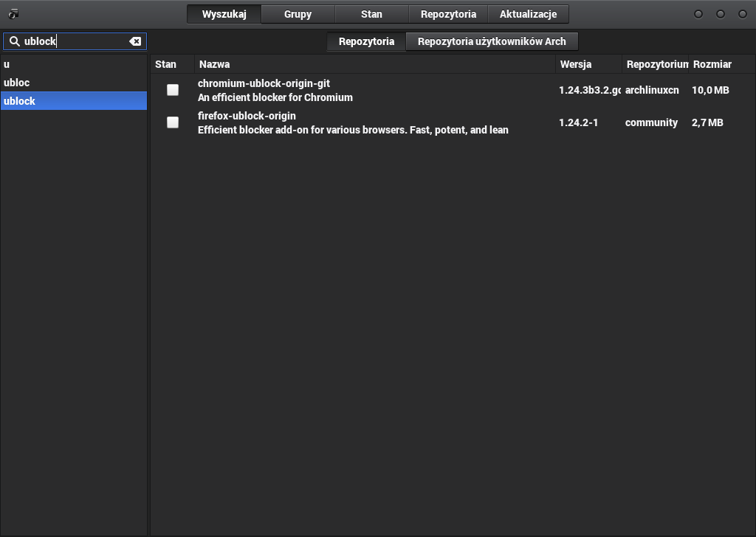The height and width of the screenshot is (537, 756).
Task: Sort by the Wersja column header
Action: tap(588, 64)
